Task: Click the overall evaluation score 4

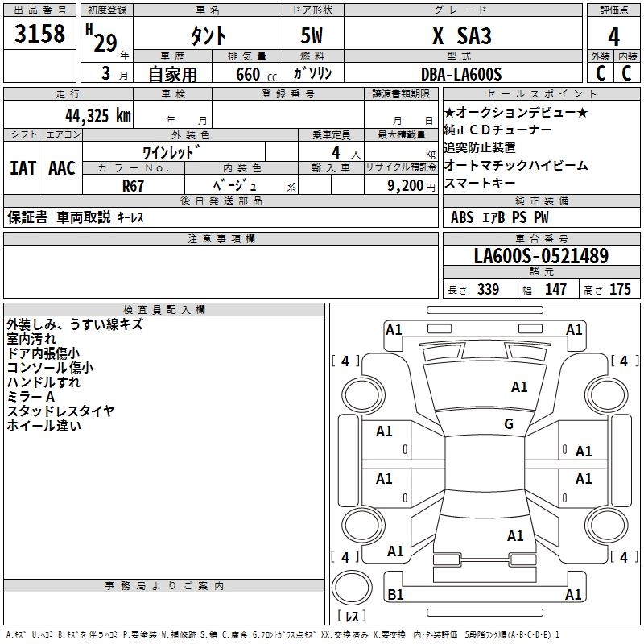Action: tap(613, 37)
